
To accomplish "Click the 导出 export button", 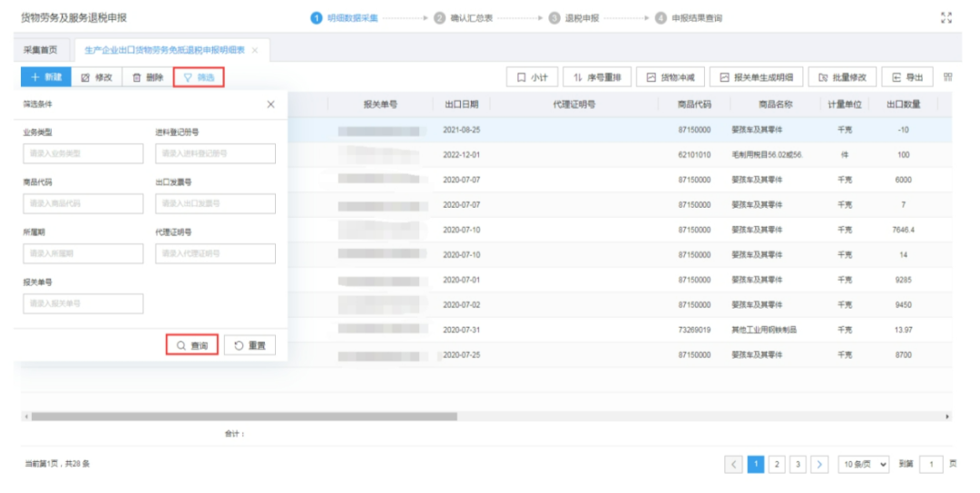I will pos(907,78).
